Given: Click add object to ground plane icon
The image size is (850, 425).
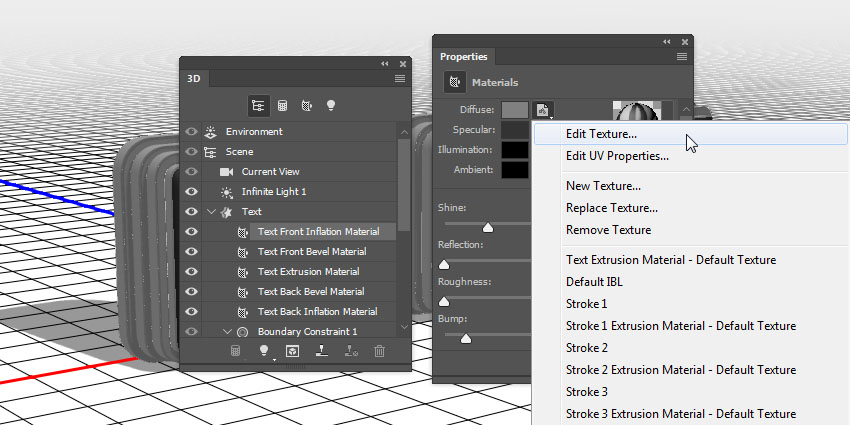Looking at the screenshot, I should [x=321, y=351].
